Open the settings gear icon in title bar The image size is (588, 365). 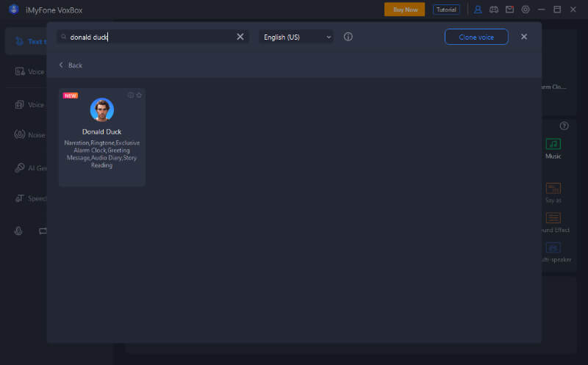coord(526,10)
